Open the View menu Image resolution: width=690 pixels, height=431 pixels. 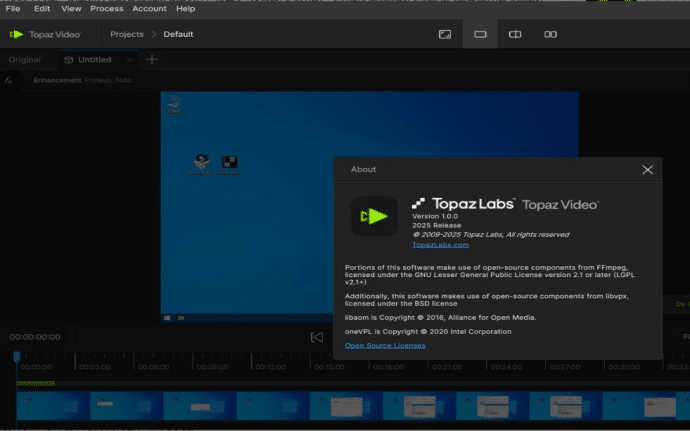click(x=71, y=8)
